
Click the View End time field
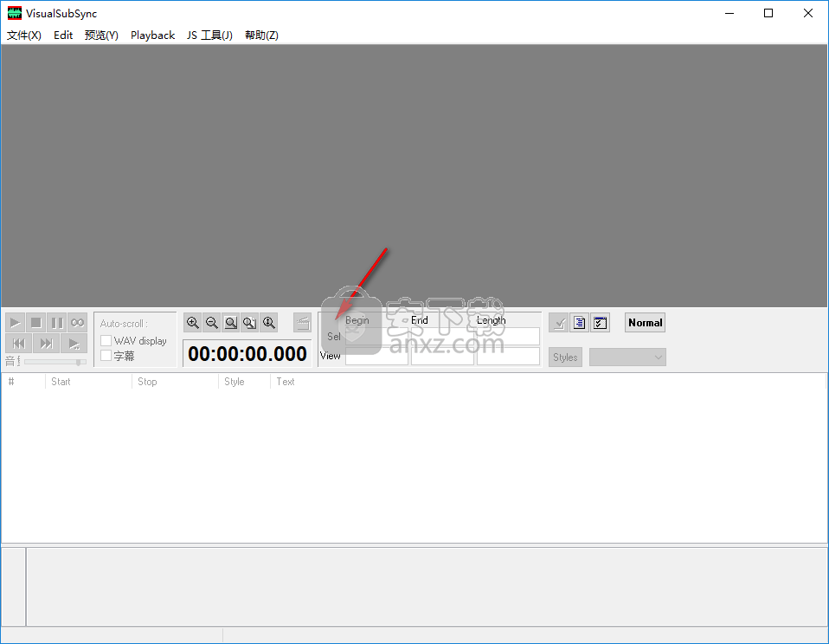442,356
